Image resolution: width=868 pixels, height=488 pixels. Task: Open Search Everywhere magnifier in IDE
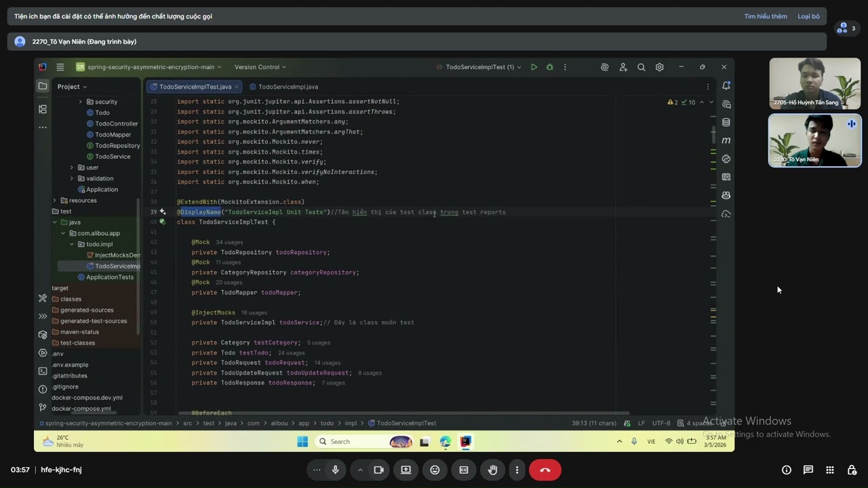[x=641, y=67]
